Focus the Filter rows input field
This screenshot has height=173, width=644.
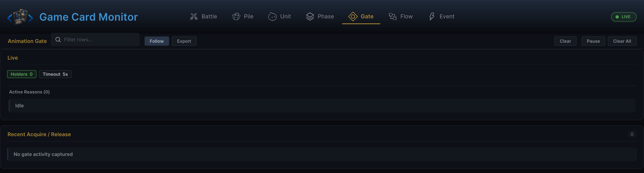(95, 40)
